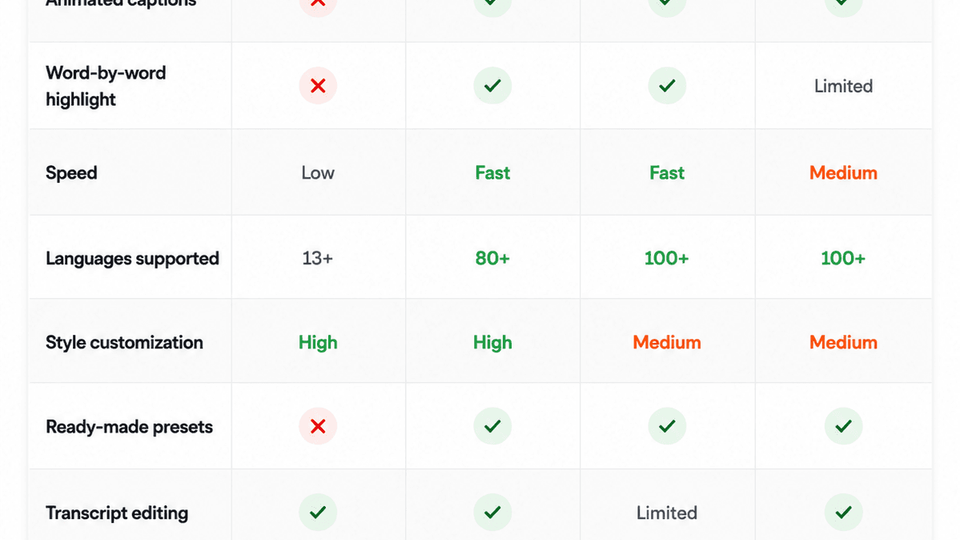Click the Style customization row label

pyautogui.click(x=124, y=342)
